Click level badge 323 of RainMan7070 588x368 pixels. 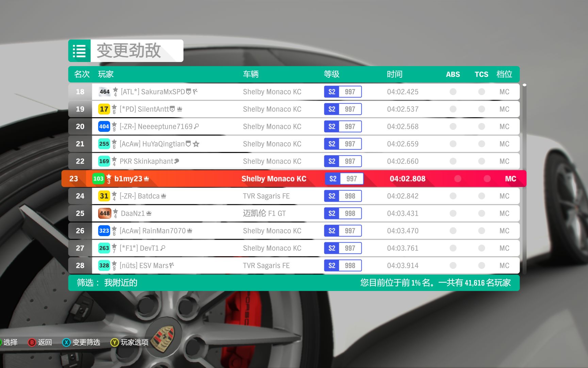pyautogui.click(x=104, y=231)
